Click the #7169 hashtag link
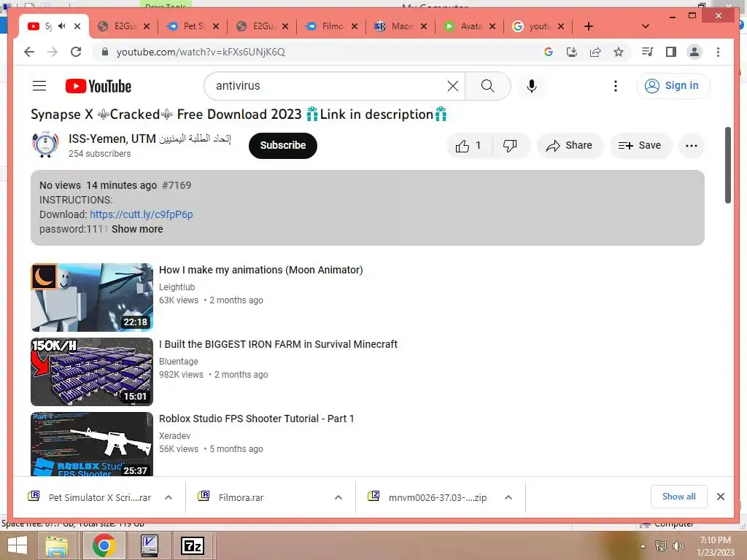 pos(177,185)
